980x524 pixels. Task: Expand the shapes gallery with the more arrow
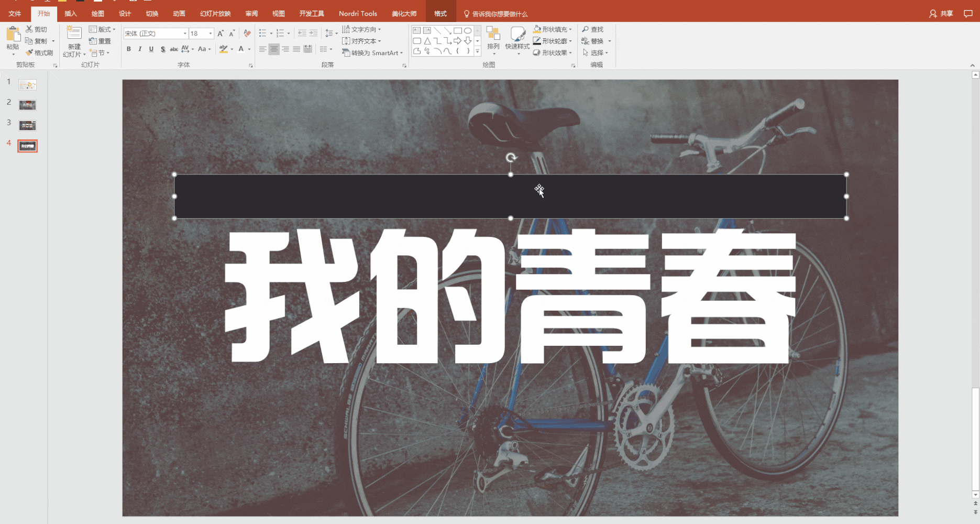pyautogui.click(x=477, y=51)
